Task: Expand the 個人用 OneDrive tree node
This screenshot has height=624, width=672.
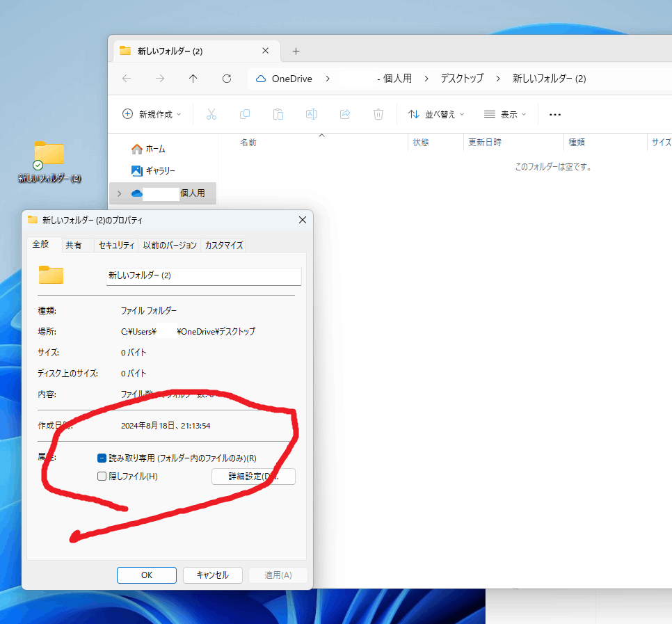Action: tap(120, 193)
